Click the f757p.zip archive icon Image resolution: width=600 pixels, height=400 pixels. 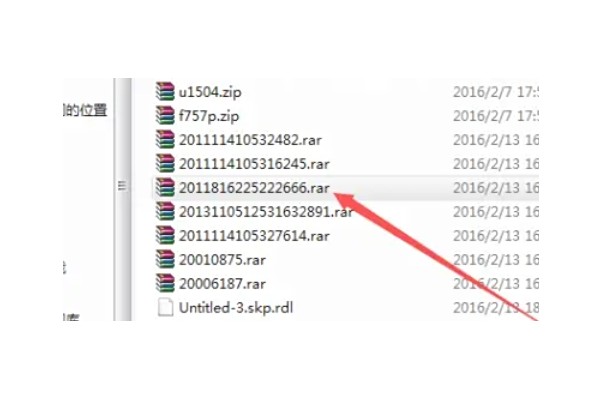click(165, 116)
